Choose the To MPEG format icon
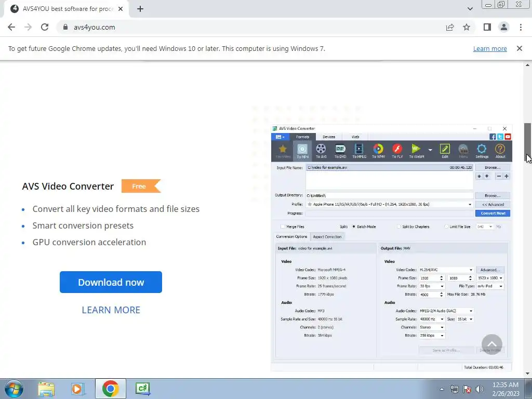This screenshot has width=532, height=399. point(359,151)
